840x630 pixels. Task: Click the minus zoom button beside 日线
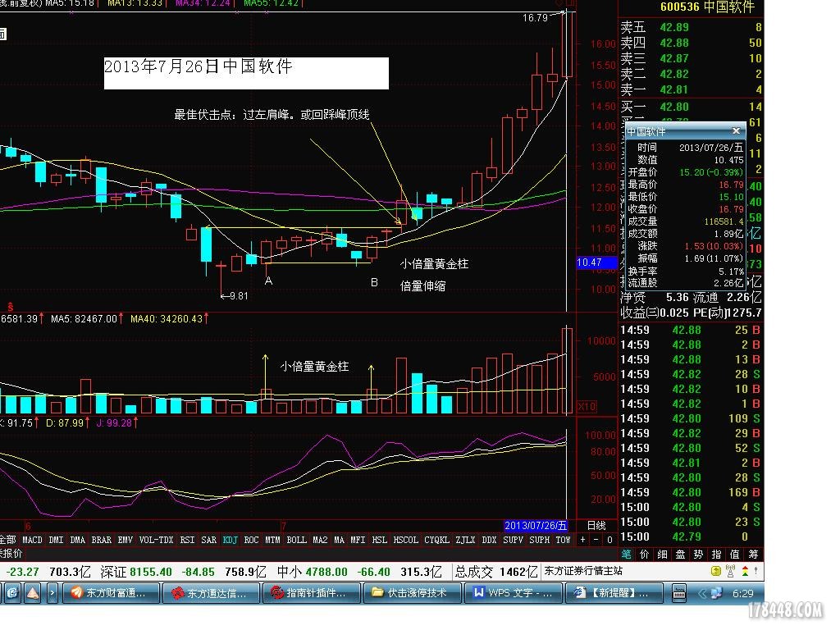(596, 540)
